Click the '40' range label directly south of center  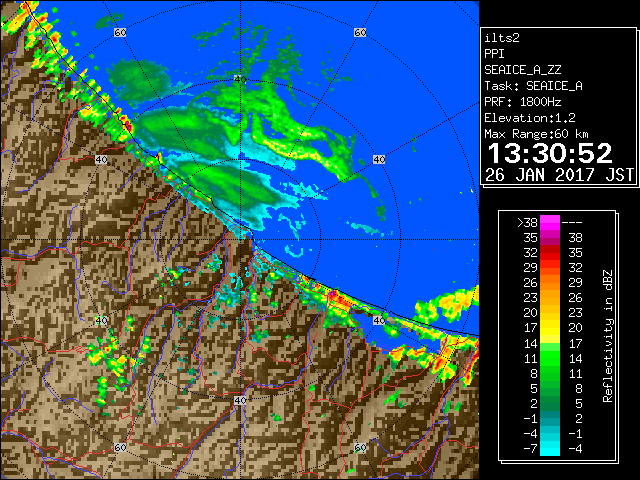click(240, 400)
